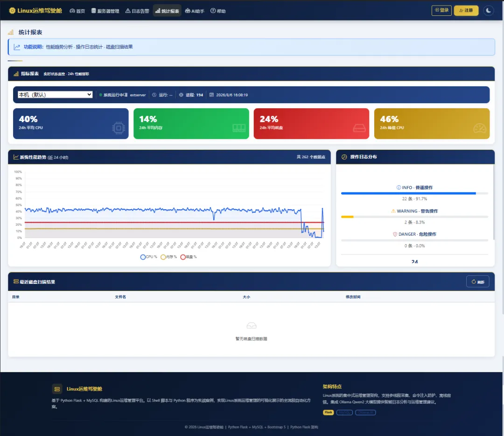Click the INFO circle icon
Screen dimensions: 504x436
pyautogui.click(x=399, y=188)
